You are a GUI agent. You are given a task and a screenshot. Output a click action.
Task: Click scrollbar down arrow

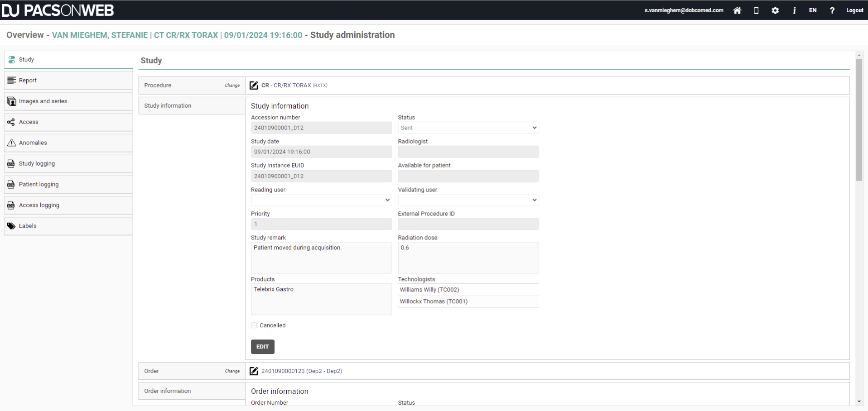[x=859, y=401]
